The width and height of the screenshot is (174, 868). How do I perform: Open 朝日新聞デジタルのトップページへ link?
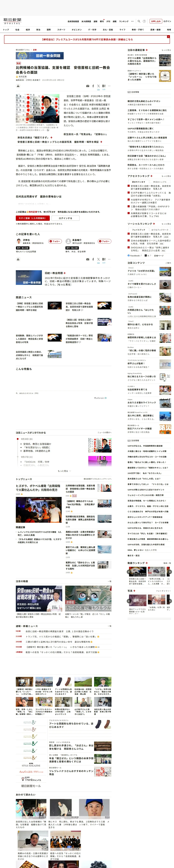98,479
